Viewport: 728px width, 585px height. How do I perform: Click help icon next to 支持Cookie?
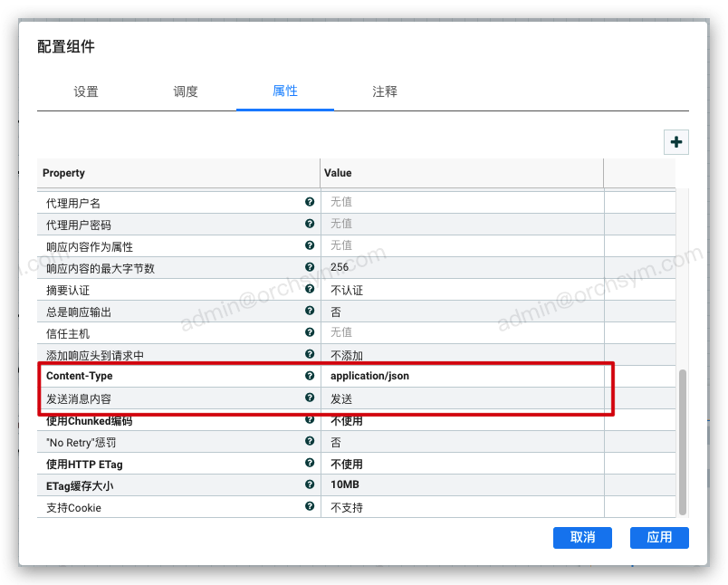tap(310, 506)
